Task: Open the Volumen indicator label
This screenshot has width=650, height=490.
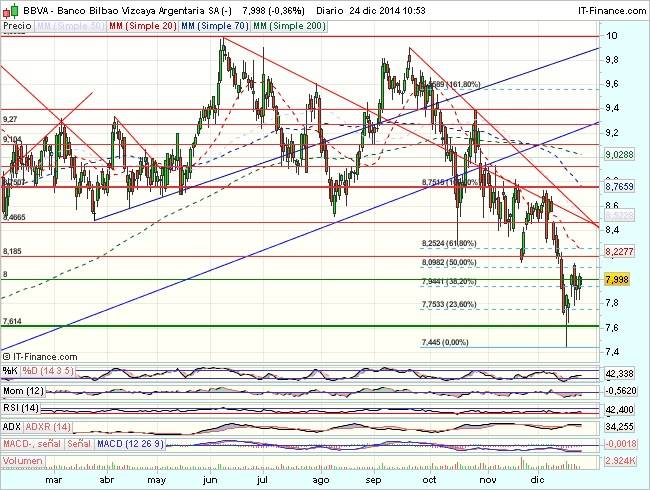Action: pyautogui.click(x=23, y=461)
